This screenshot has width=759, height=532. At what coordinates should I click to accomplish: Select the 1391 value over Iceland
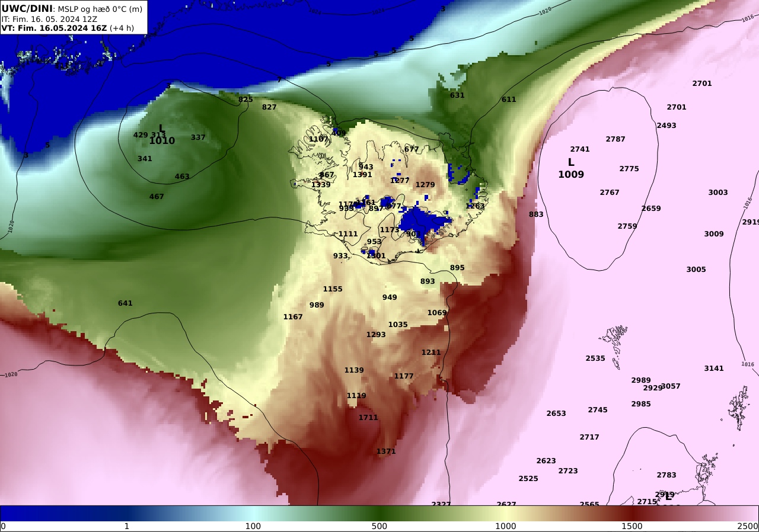click(x=362, y=175)
